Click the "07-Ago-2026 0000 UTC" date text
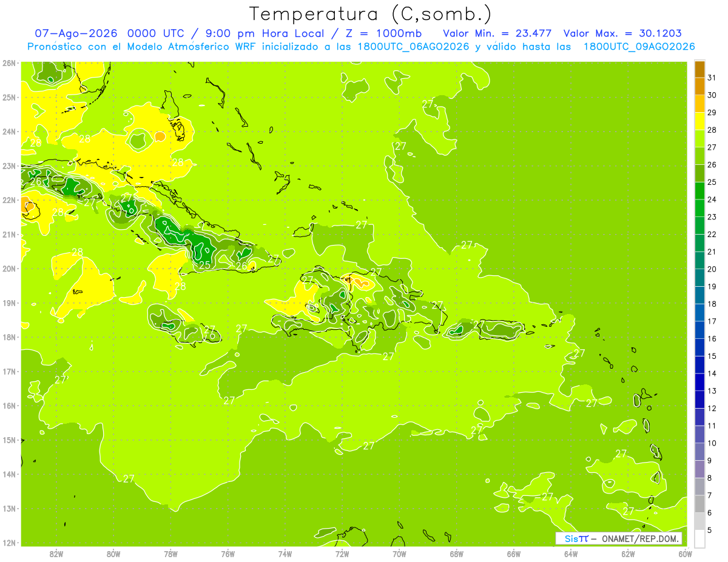Screen dimensions: 728x562 [107, 33]
